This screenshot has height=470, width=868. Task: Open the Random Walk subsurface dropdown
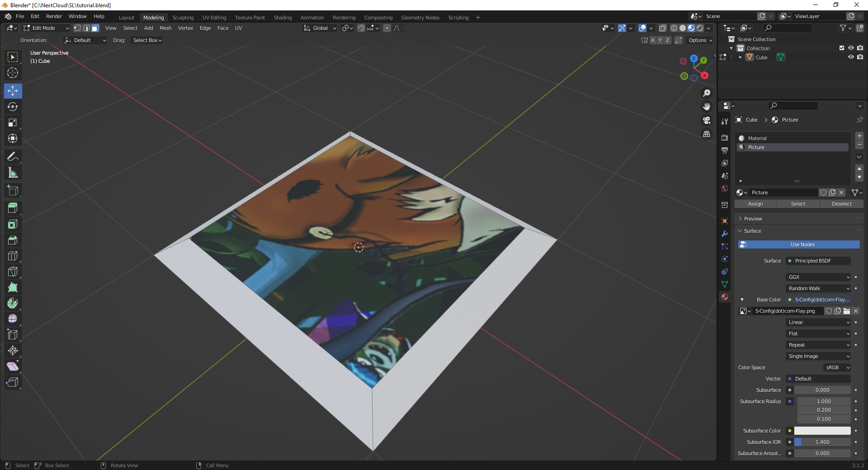point(819,288)
